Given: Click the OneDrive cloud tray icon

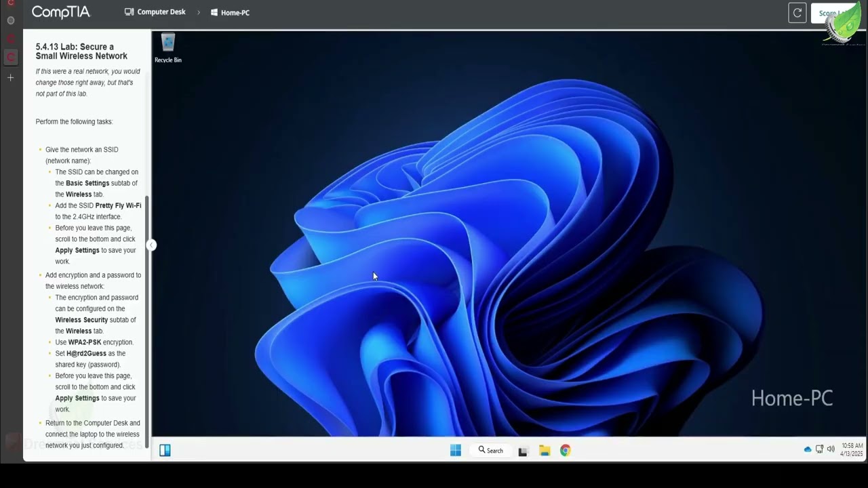Looking at the screenshot, I should click(807, 449).
